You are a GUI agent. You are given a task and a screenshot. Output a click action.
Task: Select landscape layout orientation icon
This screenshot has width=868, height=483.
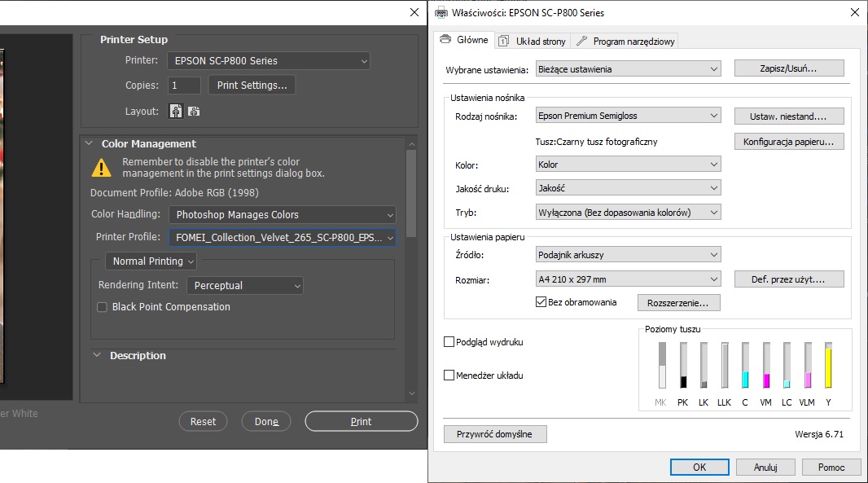point(194,111)
